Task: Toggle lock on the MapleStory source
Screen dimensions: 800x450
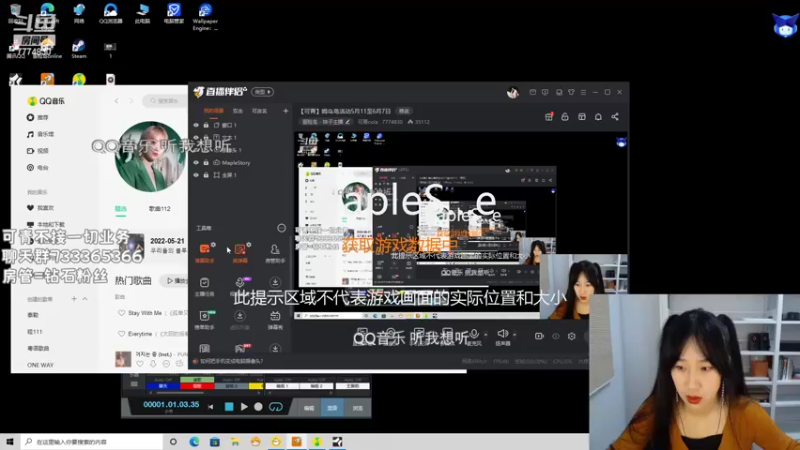Action: [x=206, y=163]
